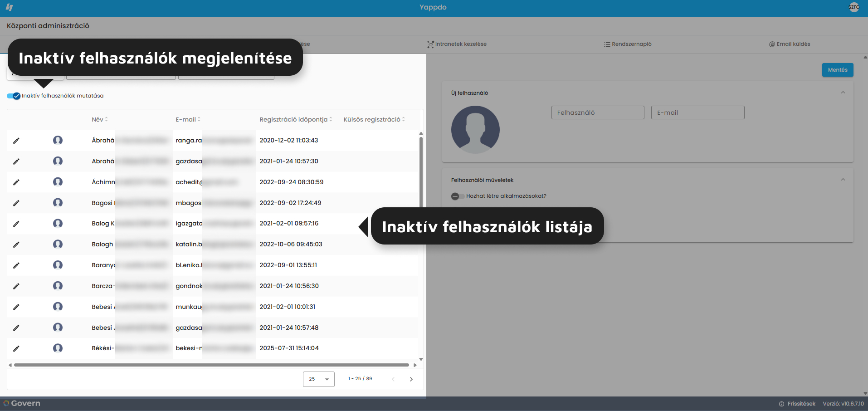Collapse the Új felhasználó panel
The image size is (868, 411).
coord(843,93)
